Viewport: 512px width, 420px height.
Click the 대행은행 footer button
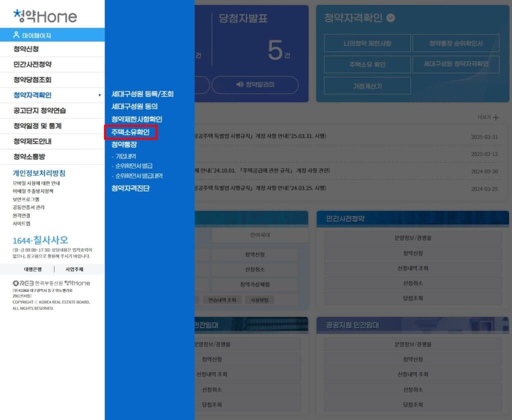(33, 269)
